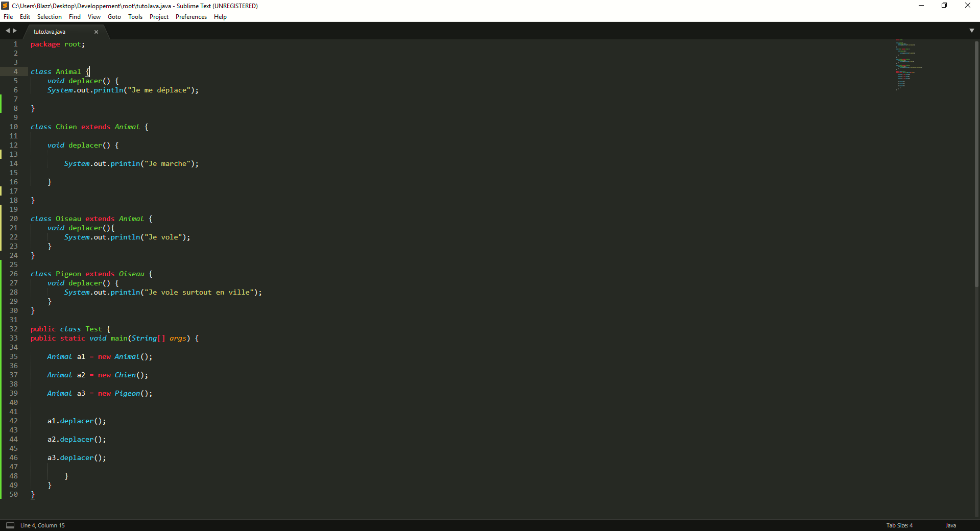Viewport: 980px width, 531px height.
Task: Click the tab back navigation arrow
Action: [8, 31]
